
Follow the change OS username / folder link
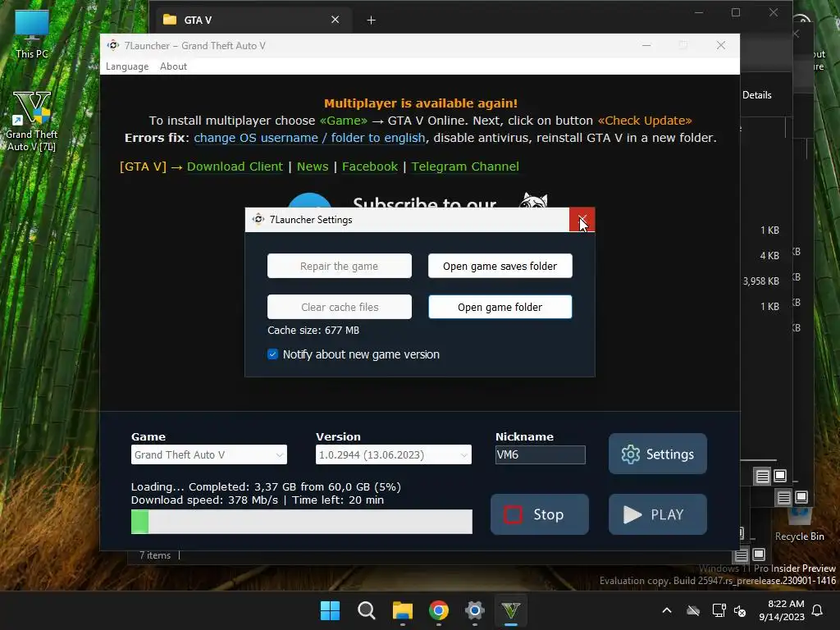309,138
